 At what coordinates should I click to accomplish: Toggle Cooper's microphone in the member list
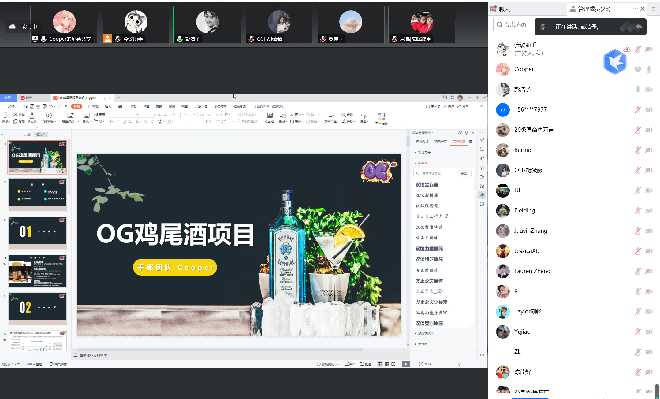pos(649,69)
